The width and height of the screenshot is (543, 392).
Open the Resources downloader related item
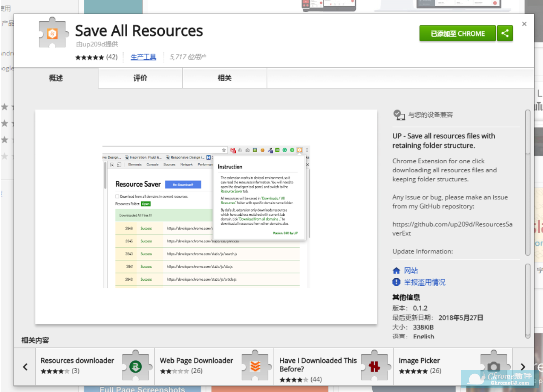95,367
